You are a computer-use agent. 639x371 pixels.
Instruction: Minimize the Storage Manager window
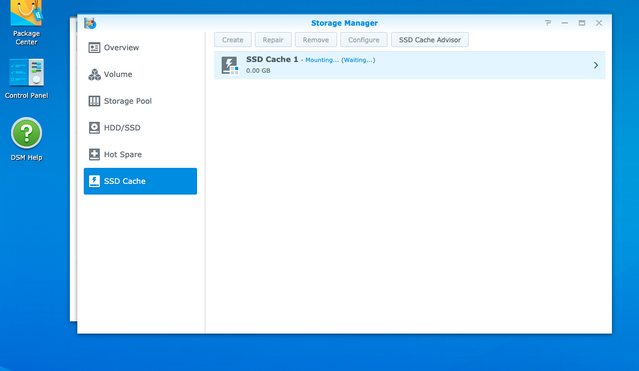tap(564, 23)
